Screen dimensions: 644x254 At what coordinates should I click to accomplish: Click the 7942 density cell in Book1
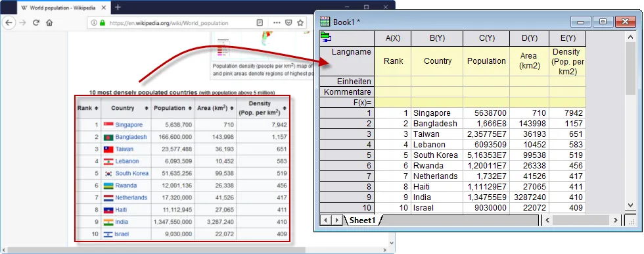pyautogui.click(x=568, y=113)
